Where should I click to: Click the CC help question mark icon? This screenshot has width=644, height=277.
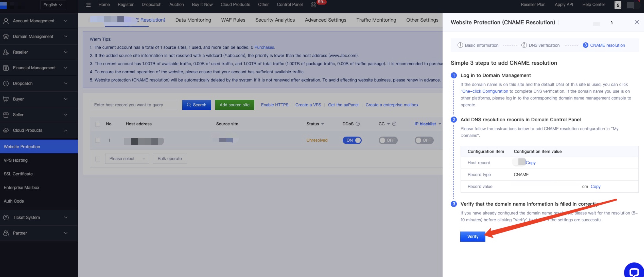(x=394, y=124)
